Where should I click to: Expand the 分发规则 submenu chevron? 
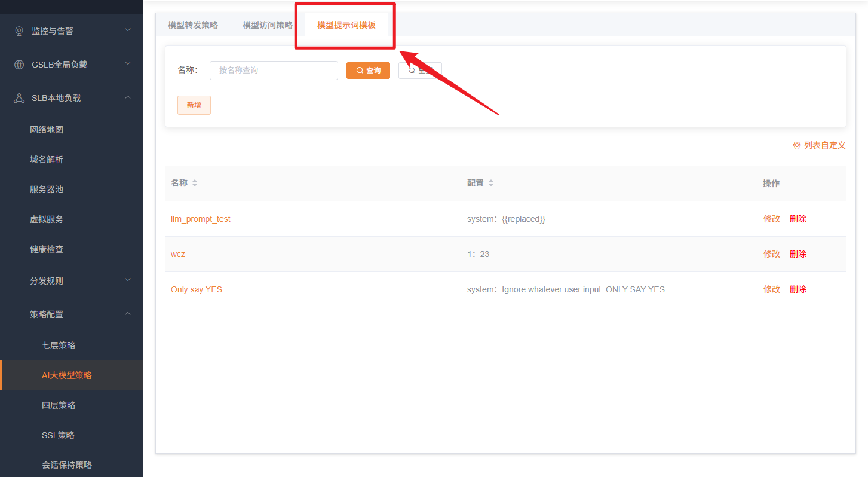pyautogui.click(x=128, y=280)
